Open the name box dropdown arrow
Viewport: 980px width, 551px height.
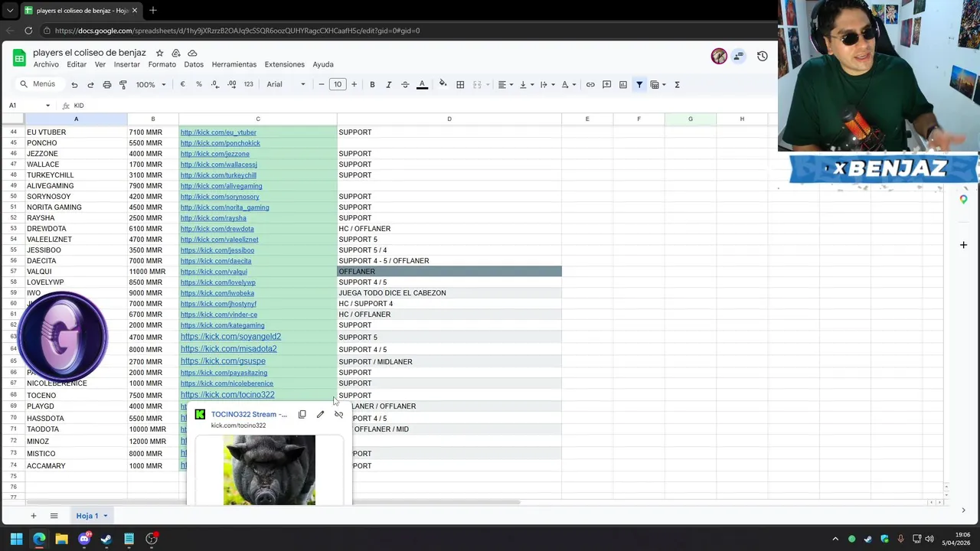47,106
